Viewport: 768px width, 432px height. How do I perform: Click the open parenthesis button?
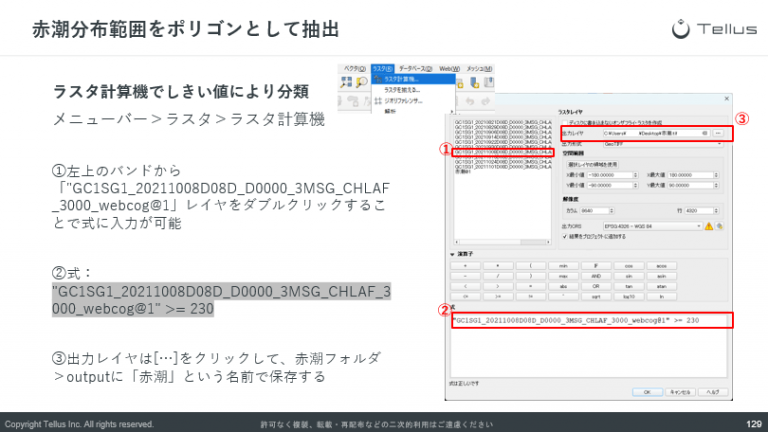[x=530, y=266]
